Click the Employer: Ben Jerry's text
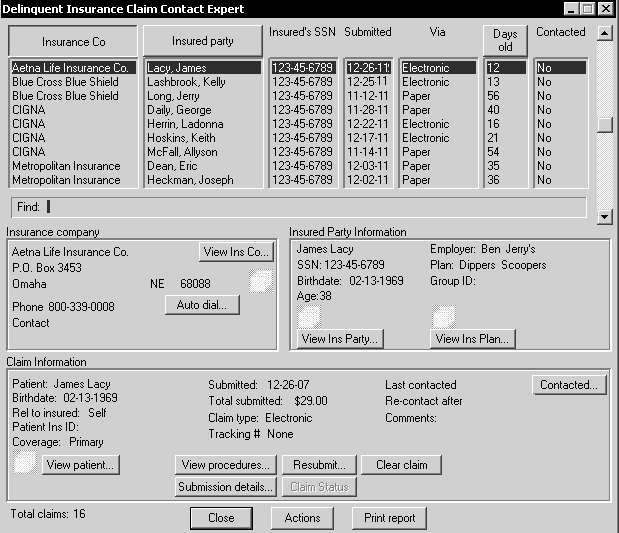Image resolution: width=619 pixels, height=533 pixels. click(482, 249)
